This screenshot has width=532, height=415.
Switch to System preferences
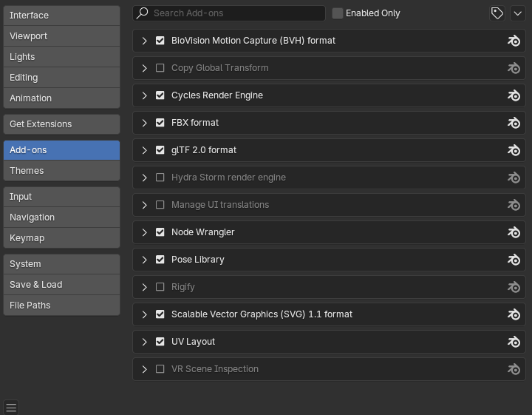pos(61,264)
